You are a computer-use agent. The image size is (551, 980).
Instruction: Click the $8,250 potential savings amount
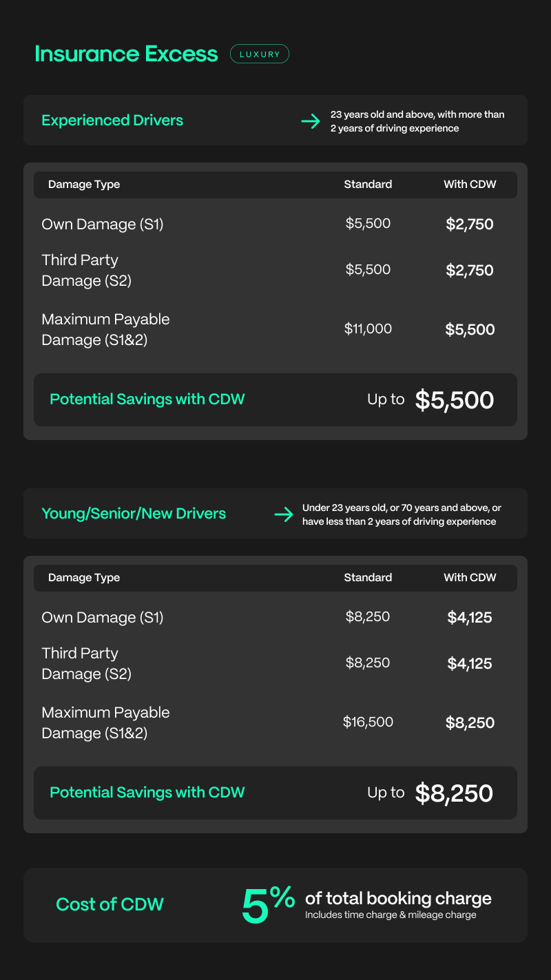point(455,793)
